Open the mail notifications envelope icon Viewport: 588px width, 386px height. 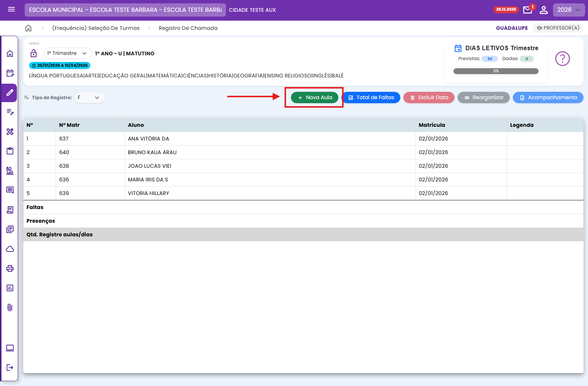click(x=528, y=10)
